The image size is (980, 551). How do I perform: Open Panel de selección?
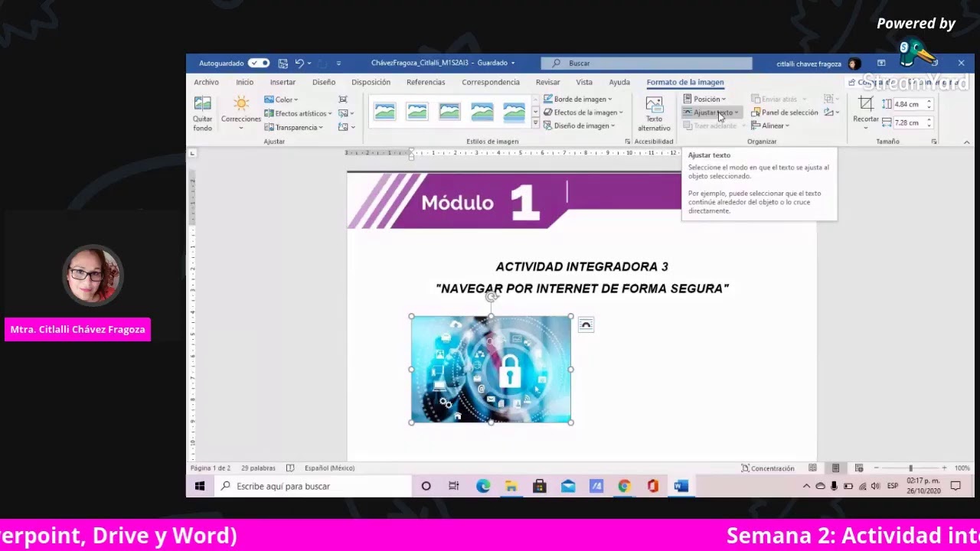click(785, 112)
